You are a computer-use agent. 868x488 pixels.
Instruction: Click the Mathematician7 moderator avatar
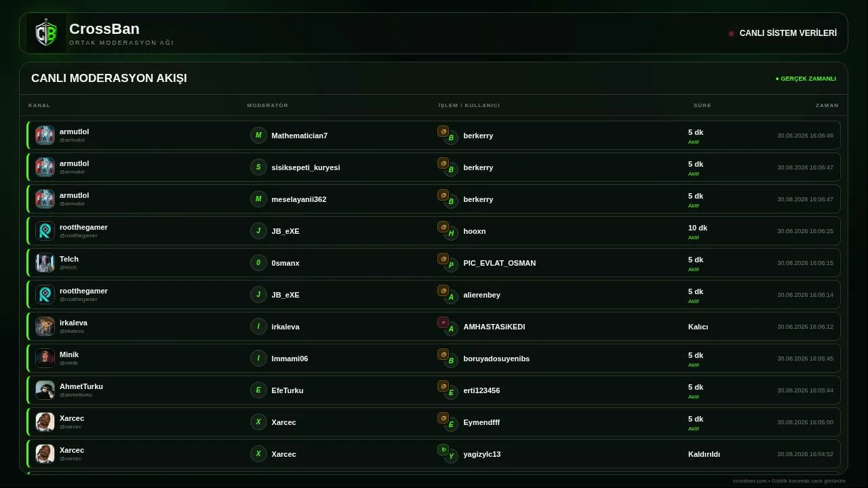click(x=258, y=136)
